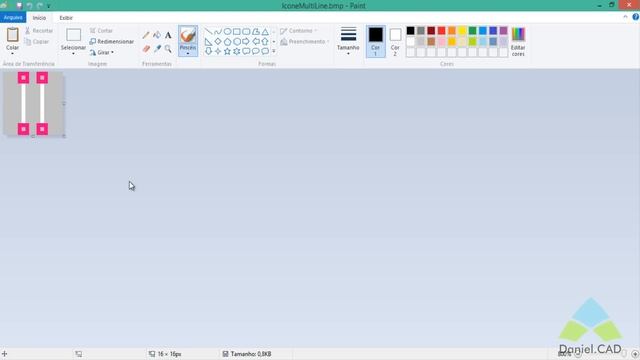640x360 pixels.
Task: Pick the orange color swatch
Action: point(451,31)
